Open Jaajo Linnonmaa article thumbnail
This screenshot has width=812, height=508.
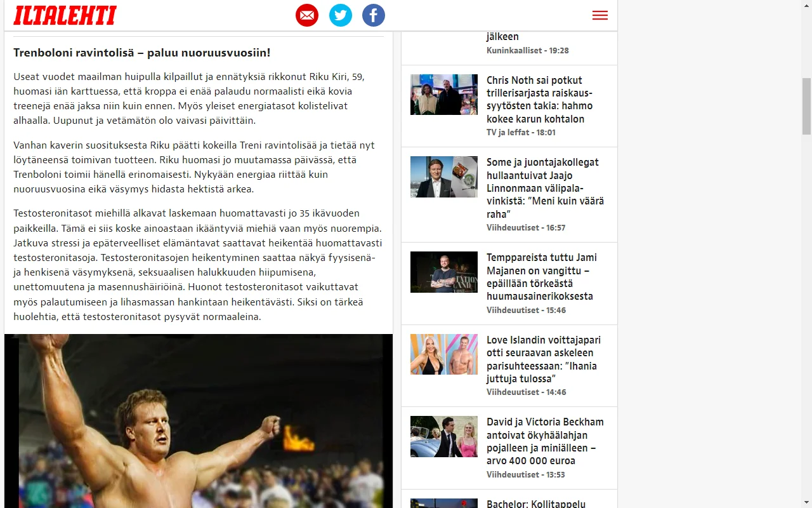pos(444,177)
